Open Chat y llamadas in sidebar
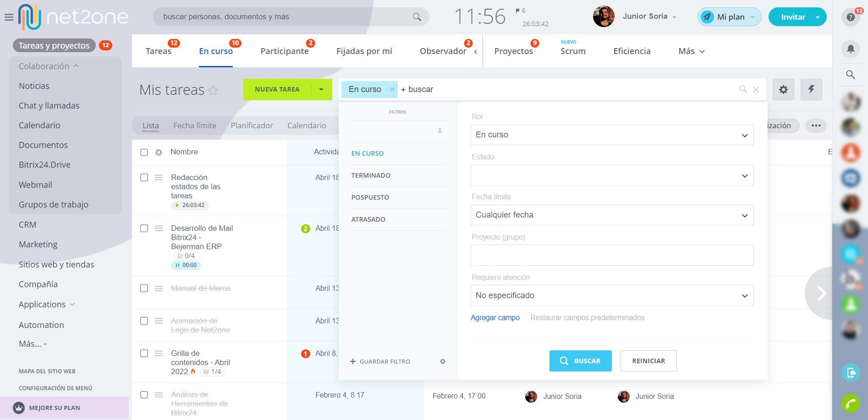Viewport: 868px width, 420px height. coord(49,106)
